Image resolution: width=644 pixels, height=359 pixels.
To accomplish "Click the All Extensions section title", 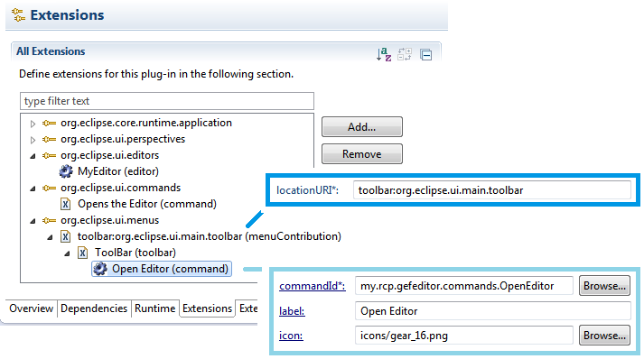I will 51,51.
